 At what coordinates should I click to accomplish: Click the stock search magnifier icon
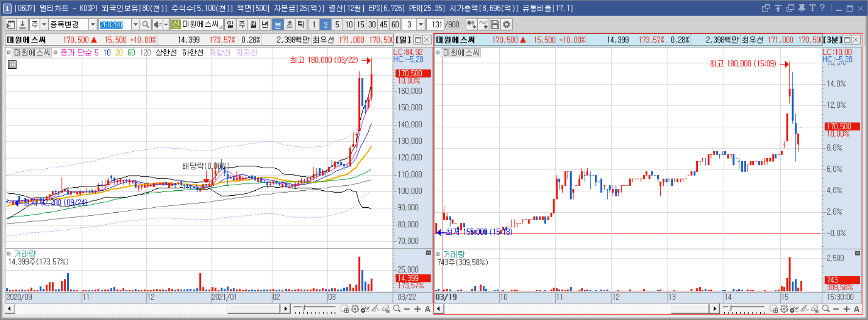145,24
